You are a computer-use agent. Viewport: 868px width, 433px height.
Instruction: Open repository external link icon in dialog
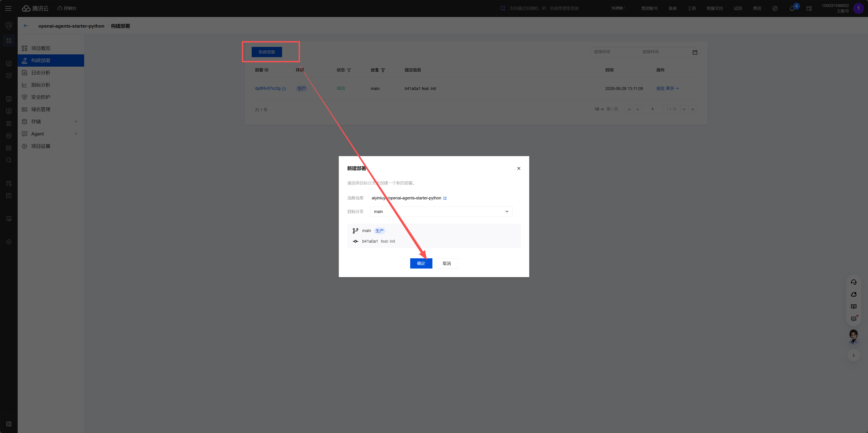pos(445,198)
